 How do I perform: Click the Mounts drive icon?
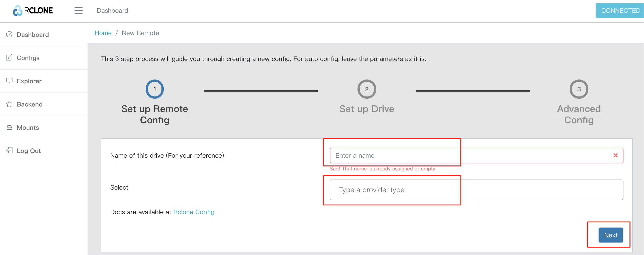(x=9, y=127)
